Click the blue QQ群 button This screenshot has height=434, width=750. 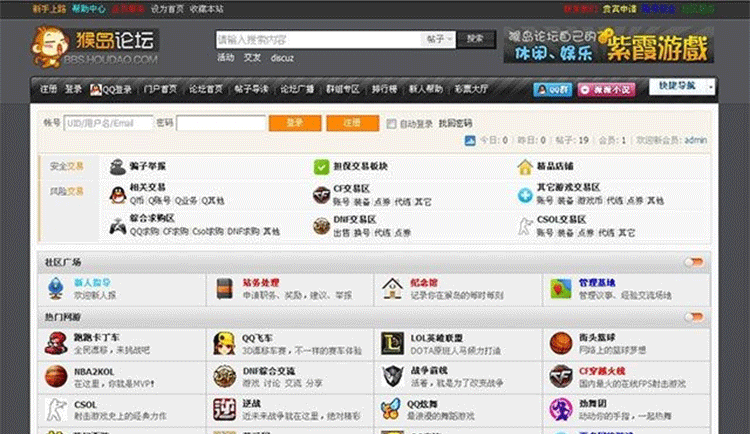[x=552, y=89]
